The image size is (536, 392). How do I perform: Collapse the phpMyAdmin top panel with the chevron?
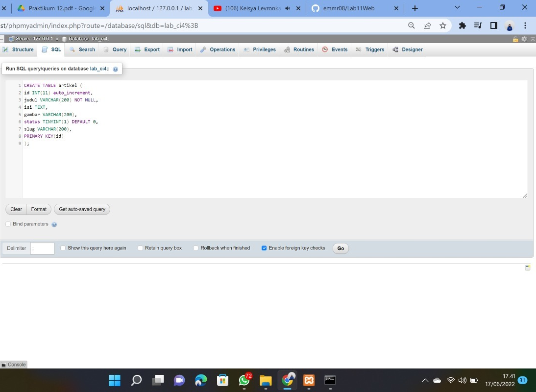[x=532, y=38]
